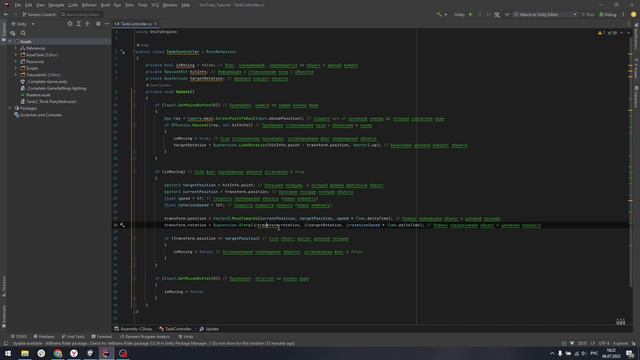Click the Update breadcrumb
Screen dimensions: 640x360
[209, 329]
